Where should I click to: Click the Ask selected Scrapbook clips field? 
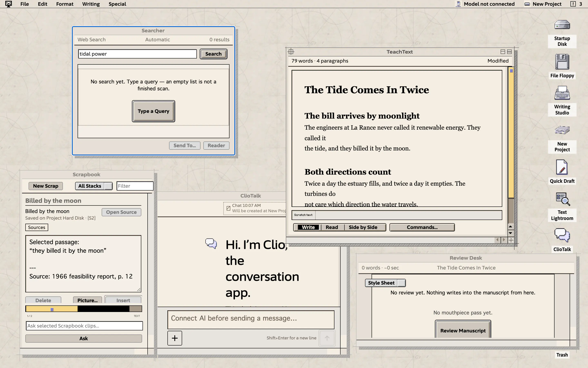click(x=84, y=326)
